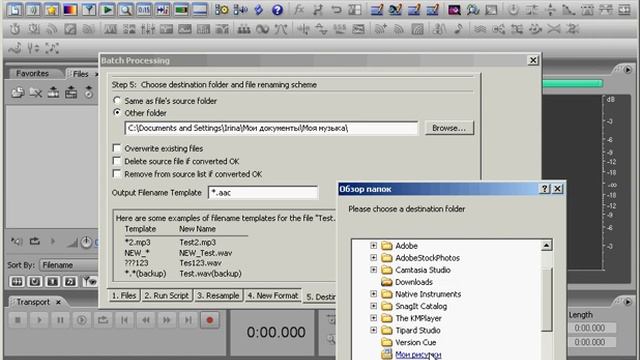Select the Other folder radio button
Screen dimensions: 640x360
[117, 112]
